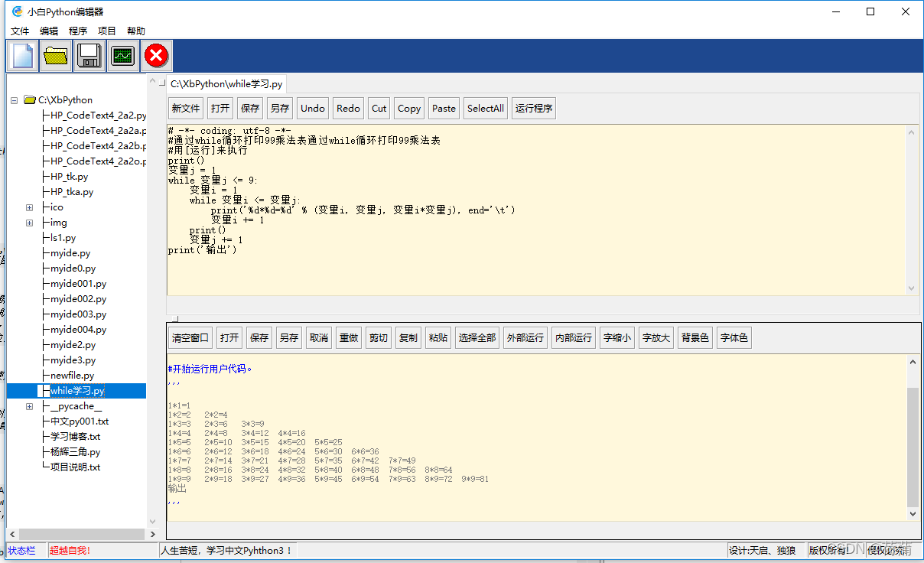Click 字放大 to enlarge font
This screenshot has width=924, height=563.
point(656,337)
